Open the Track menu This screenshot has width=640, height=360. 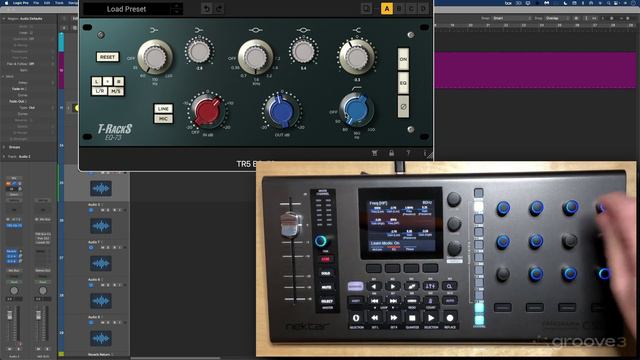[x=59, y=2]
